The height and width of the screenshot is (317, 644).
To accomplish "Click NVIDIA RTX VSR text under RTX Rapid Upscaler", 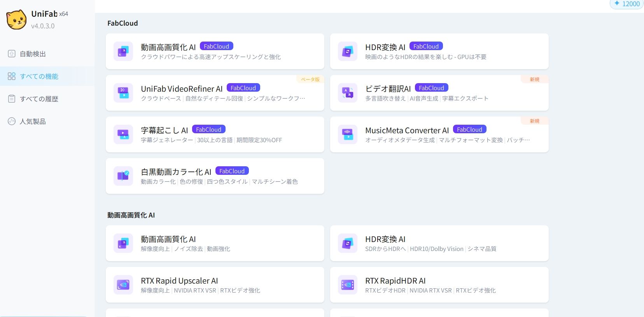I will coord(195,291).
